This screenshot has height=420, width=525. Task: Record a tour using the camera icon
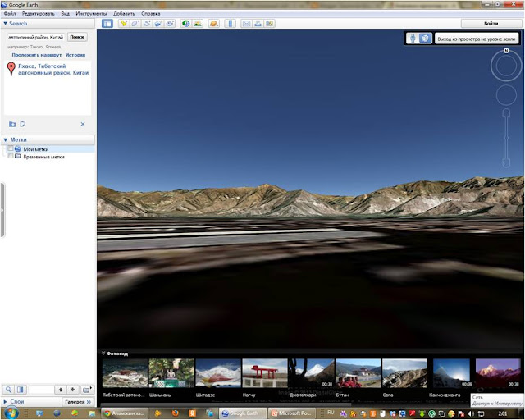point(170,24)
